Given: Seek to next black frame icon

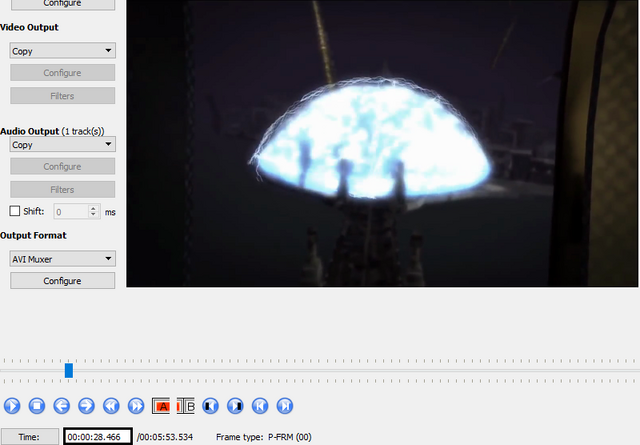Looking at the screenshot, I should tap(235, 406).
